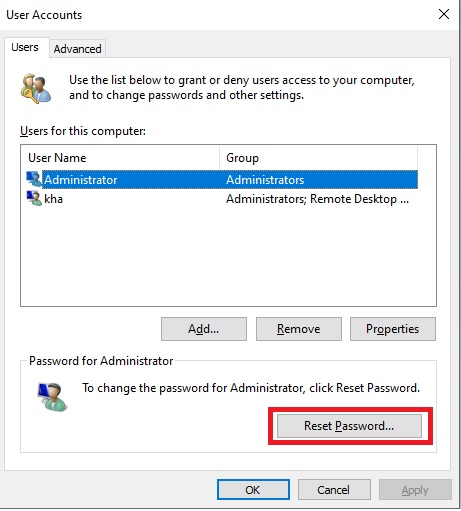Open Properties for the selected user
The image size is (461, 511).
(393, 329)
